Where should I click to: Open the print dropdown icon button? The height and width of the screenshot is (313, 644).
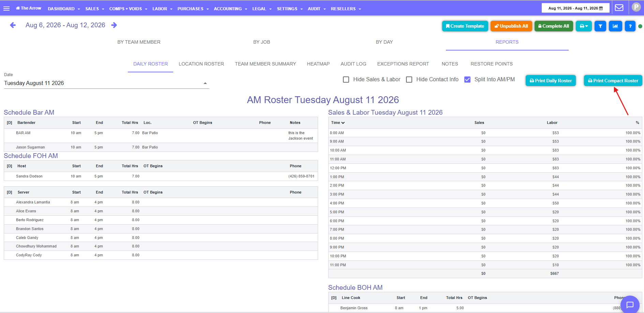[584, 26]
